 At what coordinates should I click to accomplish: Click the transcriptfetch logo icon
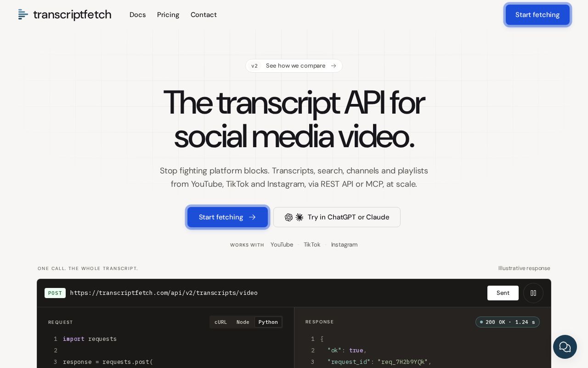[23, 14]
